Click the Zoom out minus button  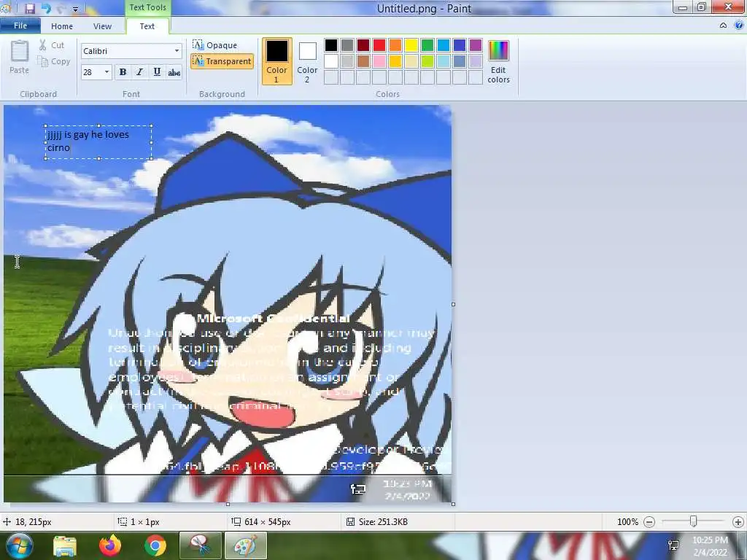(649, 522)
